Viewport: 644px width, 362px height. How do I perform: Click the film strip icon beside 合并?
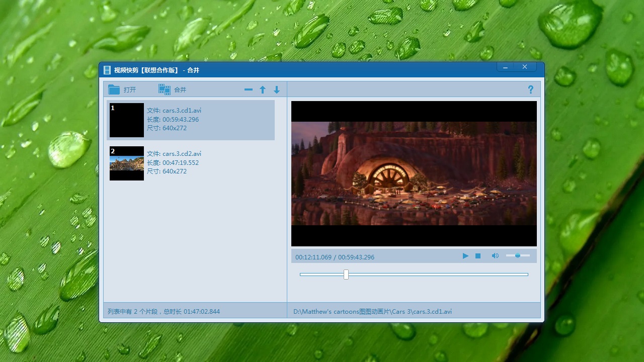click(165, 89)
